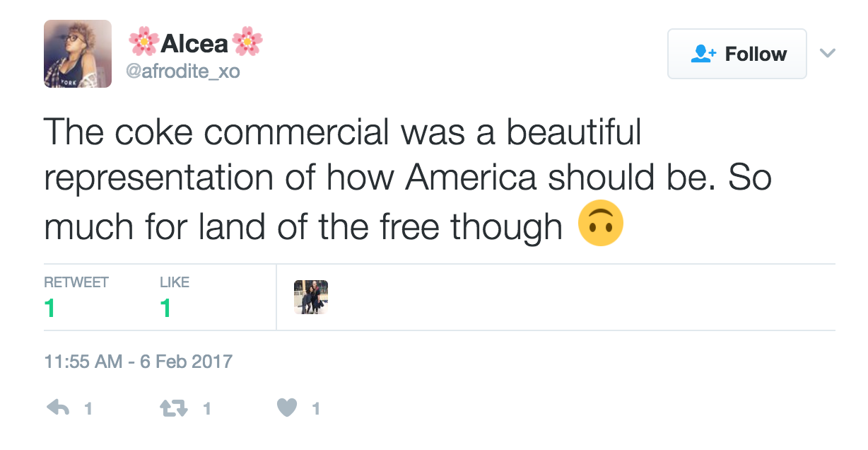Click the count beside the heart icon
868x450 pixels.
[x=316, y=409]
